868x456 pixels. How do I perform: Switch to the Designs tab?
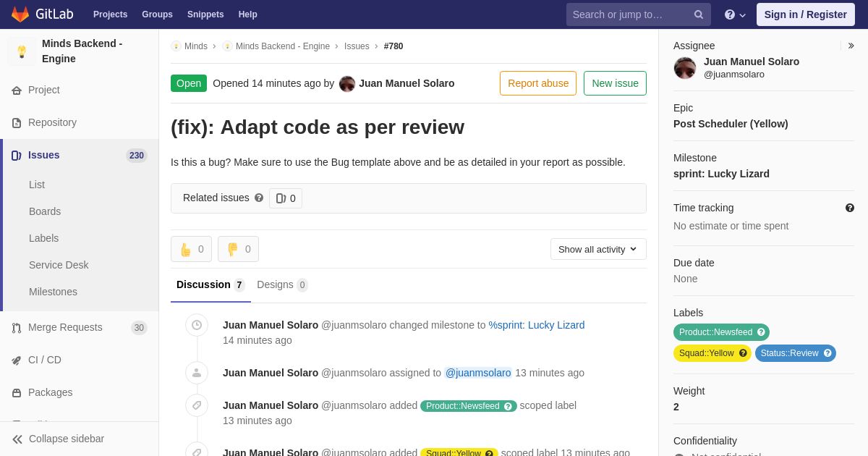(282, 284)
